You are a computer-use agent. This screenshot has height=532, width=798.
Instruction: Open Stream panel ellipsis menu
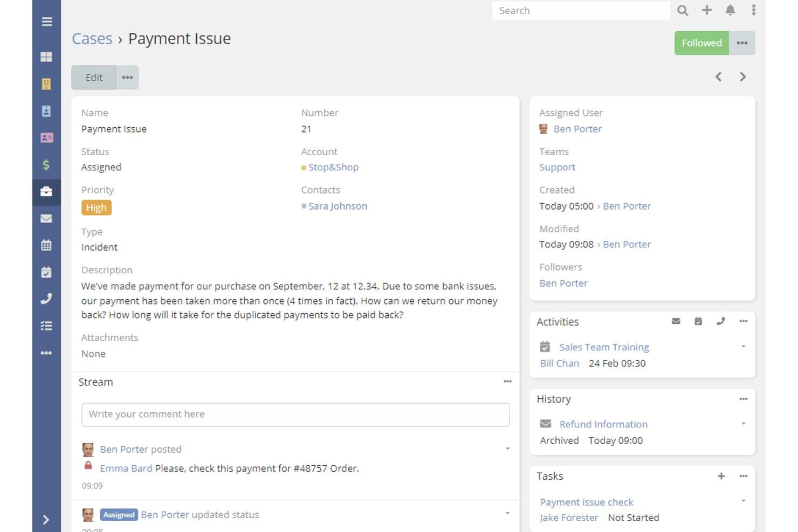507,382
